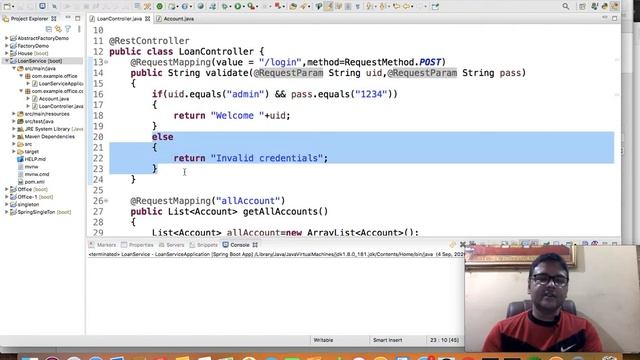Click the Save disk toolbar icon

pyautogui.click(x=20, y=7)
